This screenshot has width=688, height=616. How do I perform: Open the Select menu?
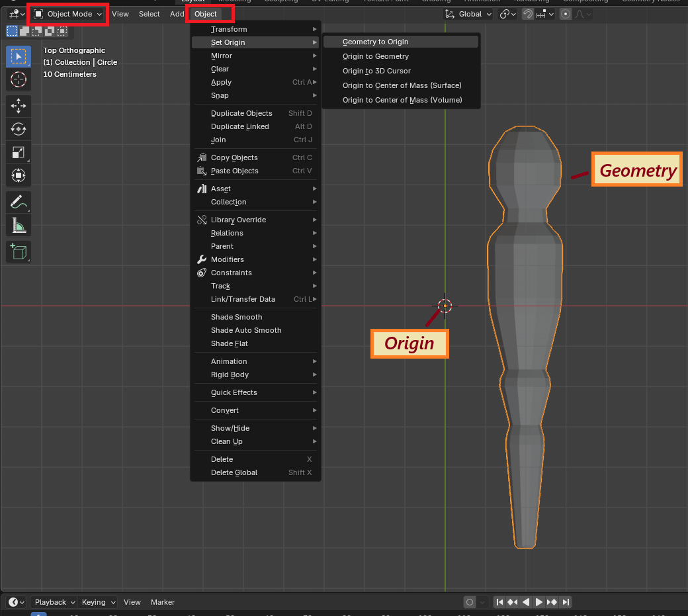coord(150,14)
